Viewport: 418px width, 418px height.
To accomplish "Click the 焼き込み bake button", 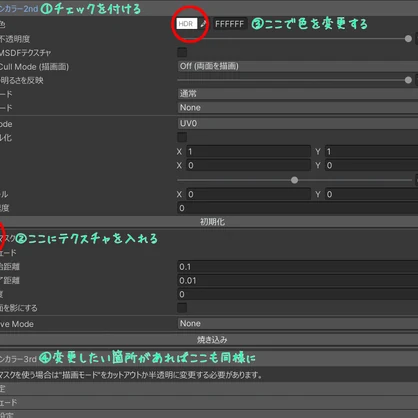I will click(209, 340).
